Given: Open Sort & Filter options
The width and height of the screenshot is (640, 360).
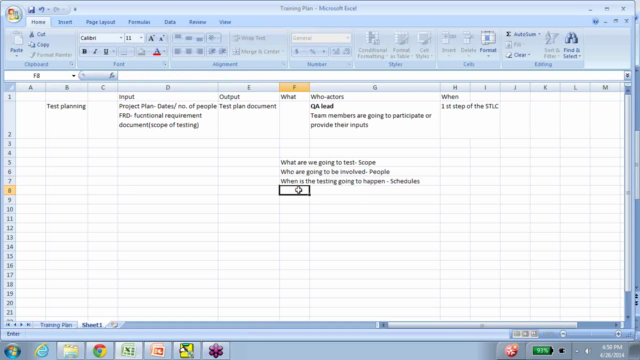Looking at the screenshot, I should (x=551, y=45).
